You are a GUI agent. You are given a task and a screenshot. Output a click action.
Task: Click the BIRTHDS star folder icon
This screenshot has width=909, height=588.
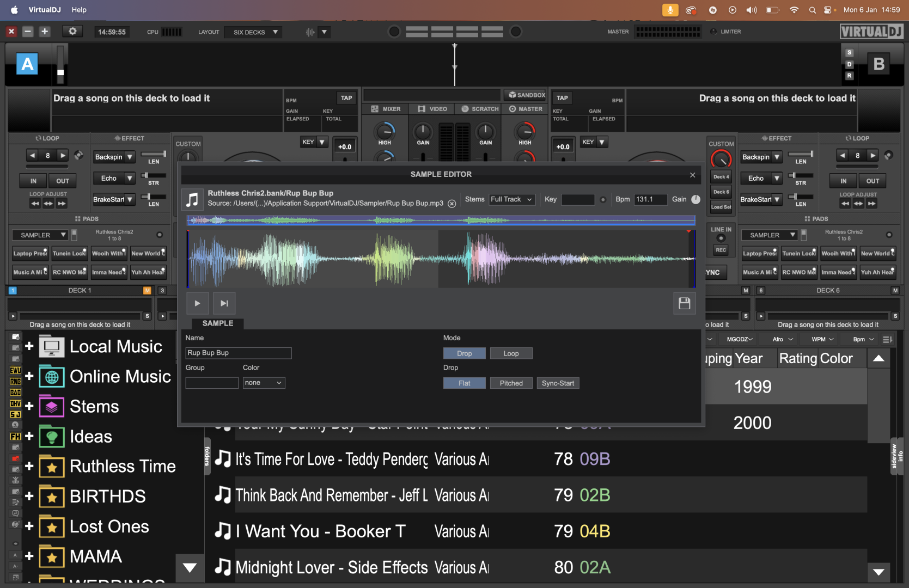click(52, 497)
